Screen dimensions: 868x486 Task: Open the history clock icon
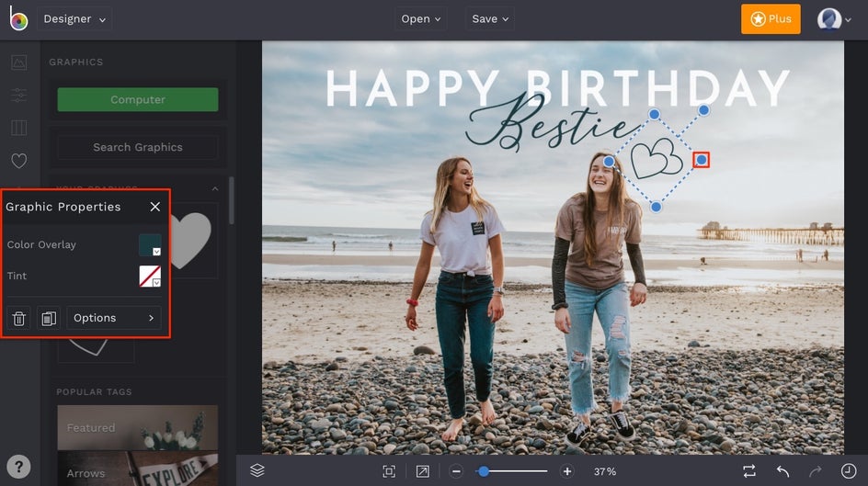[x=847, y=470]
